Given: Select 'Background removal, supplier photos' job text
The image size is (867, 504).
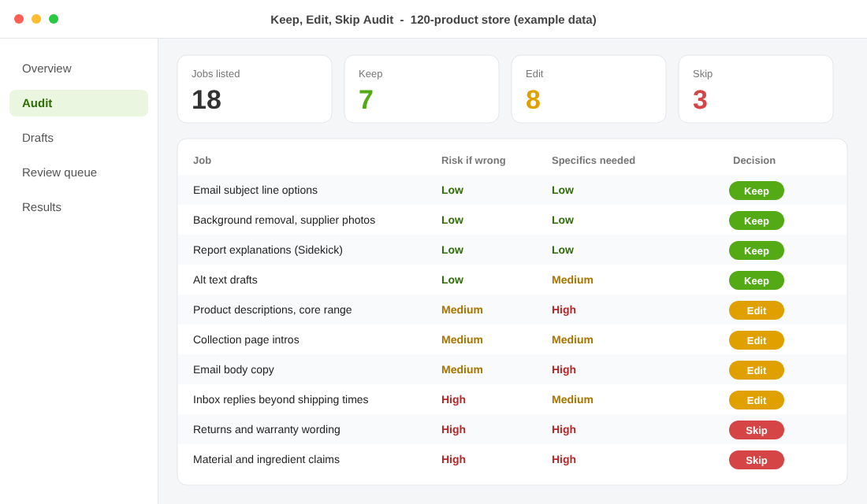Looking at the screenshot, I should [x=285, y=220].
